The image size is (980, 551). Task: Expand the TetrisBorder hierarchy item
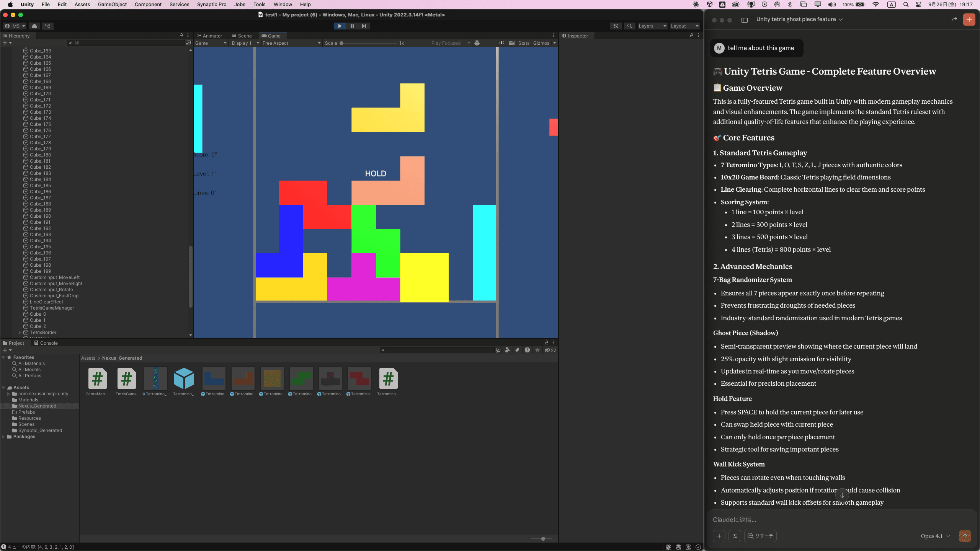tap(20, 333)
